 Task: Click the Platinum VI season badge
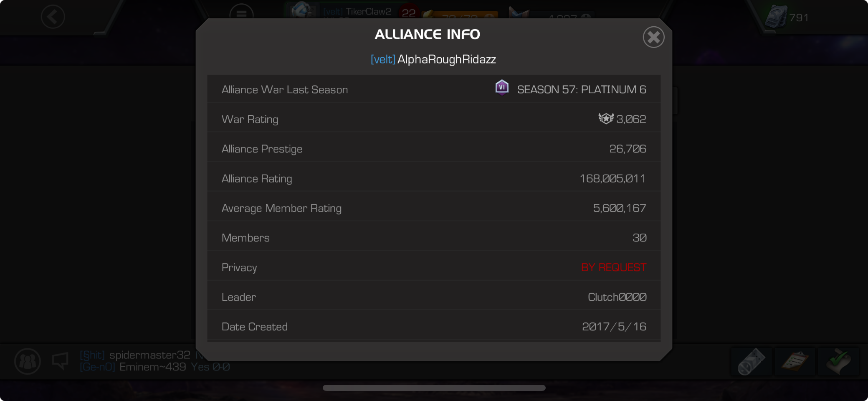pos(502,88)
